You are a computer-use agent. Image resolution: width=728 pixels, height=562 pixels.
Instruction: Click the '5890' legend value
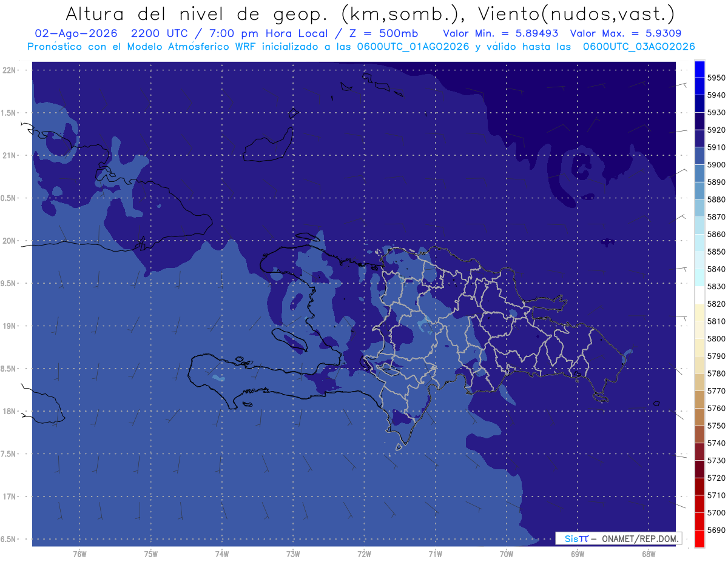[716, 182]
